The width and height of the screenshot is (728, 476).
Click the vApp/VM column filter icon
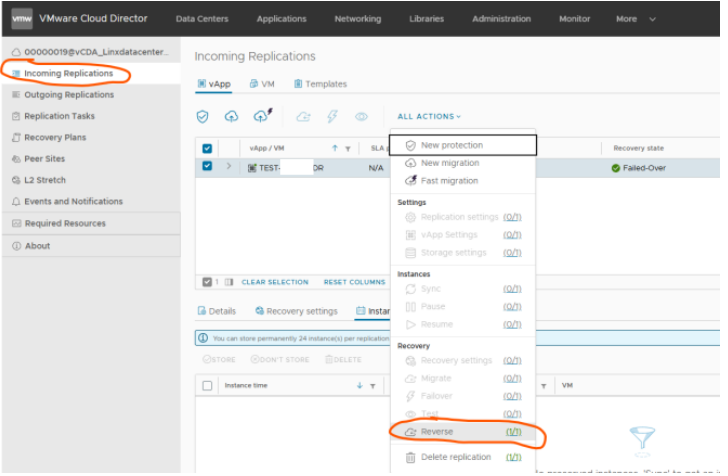347,148
